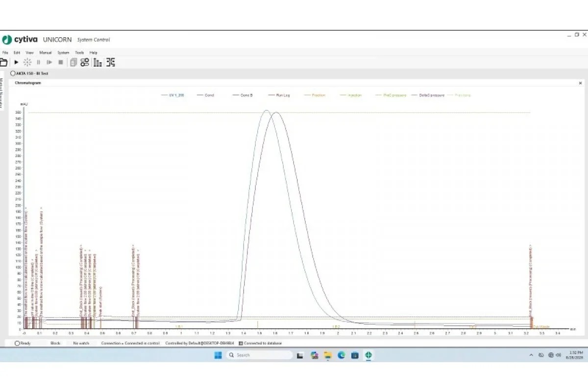Click the Injection legend entry

click(x=351, y=95)
